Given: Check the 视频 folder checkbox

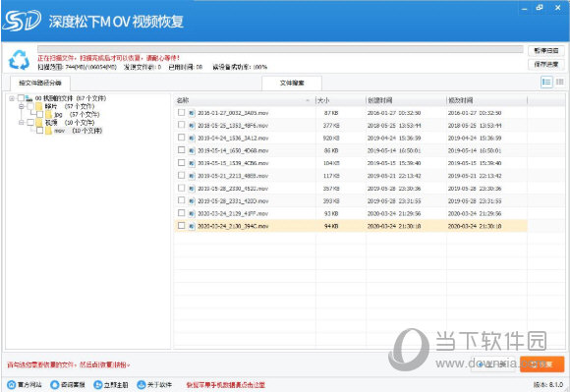Looking at the screenshot, I should (x=30, y=122).
